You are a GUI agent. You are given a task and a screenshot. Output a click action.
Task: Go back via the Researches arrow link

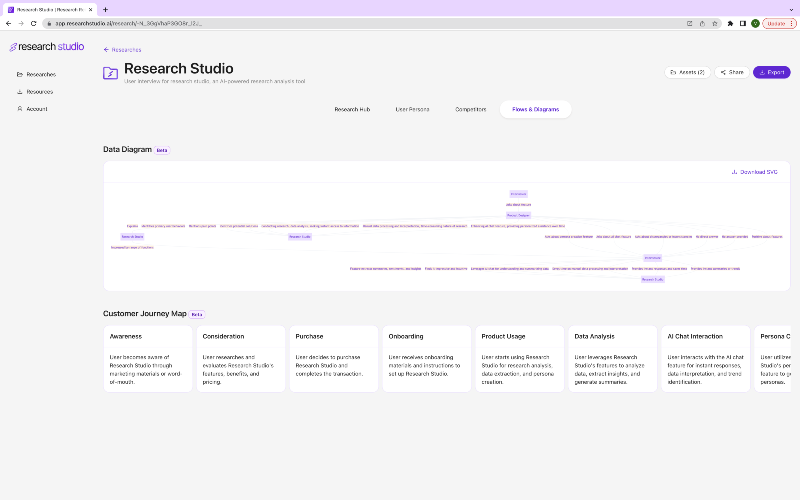coord(122,49)
